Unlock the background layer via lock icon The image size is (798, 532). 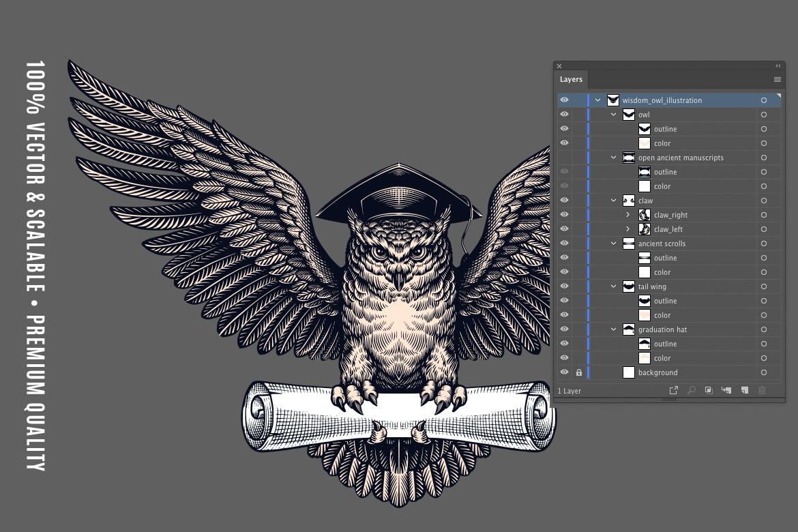pos(578,372)
